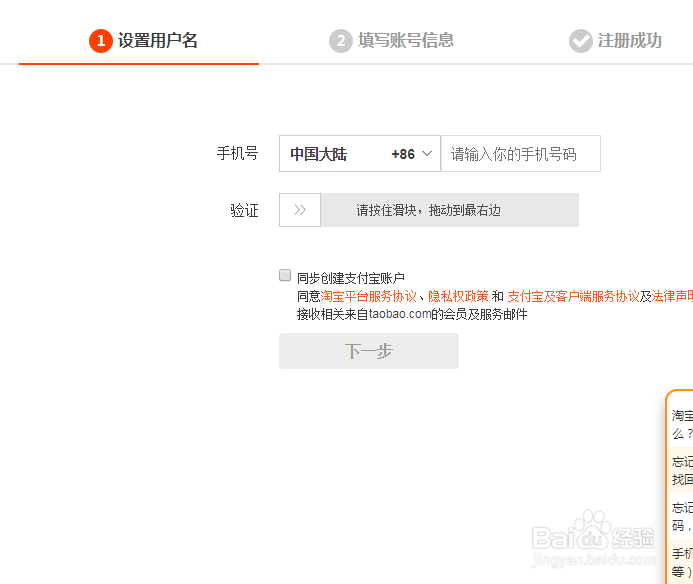693x584 pixels.
Task: Select the 设置用户名 step tab label
Action: (x=157, y=41)
